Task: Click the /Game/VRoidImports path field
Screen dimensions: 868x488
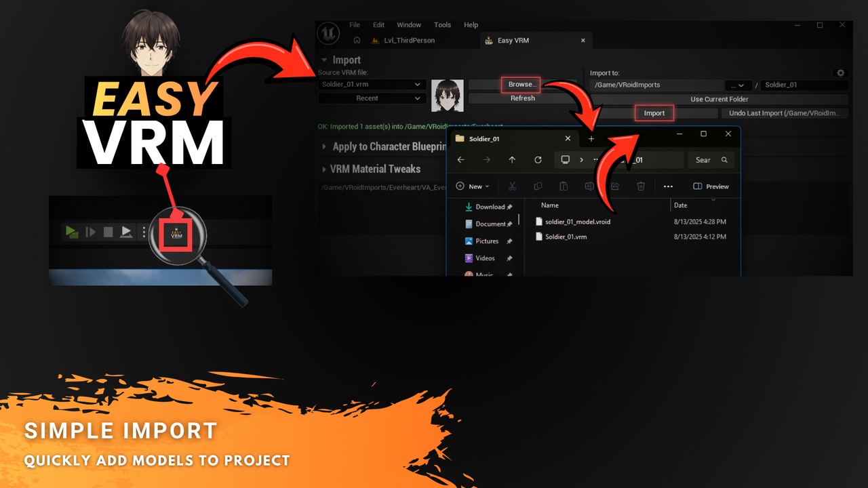Action: click(656, 85)
